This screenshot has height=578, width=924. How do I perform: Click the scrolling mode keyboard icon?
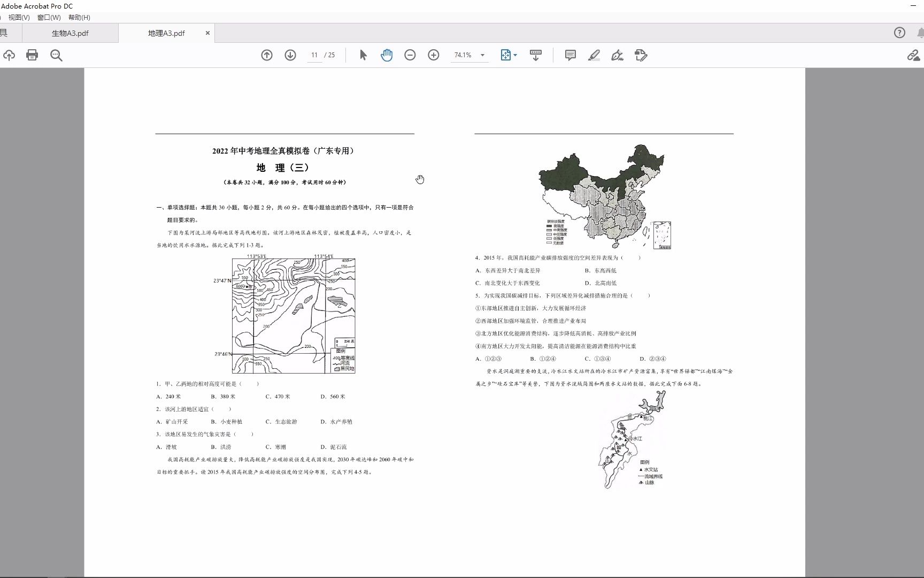pos(535,55)
